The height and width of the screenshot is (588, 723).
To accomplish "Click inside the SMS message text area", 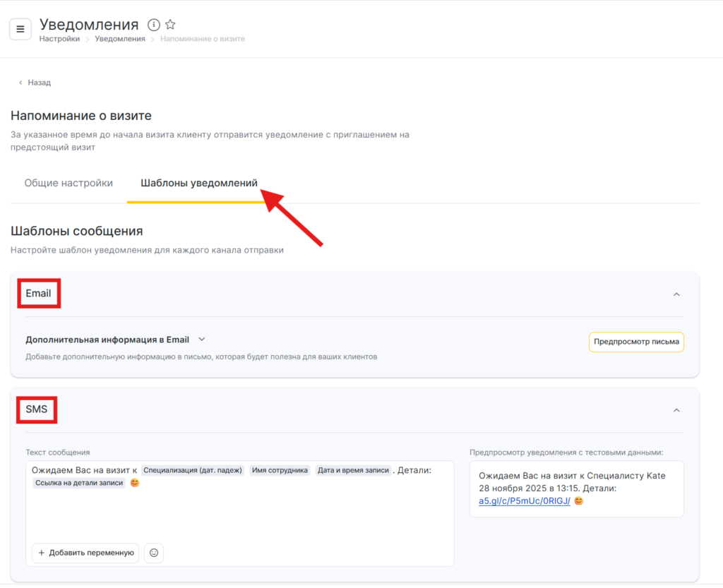I will click(x=240, y=515).
